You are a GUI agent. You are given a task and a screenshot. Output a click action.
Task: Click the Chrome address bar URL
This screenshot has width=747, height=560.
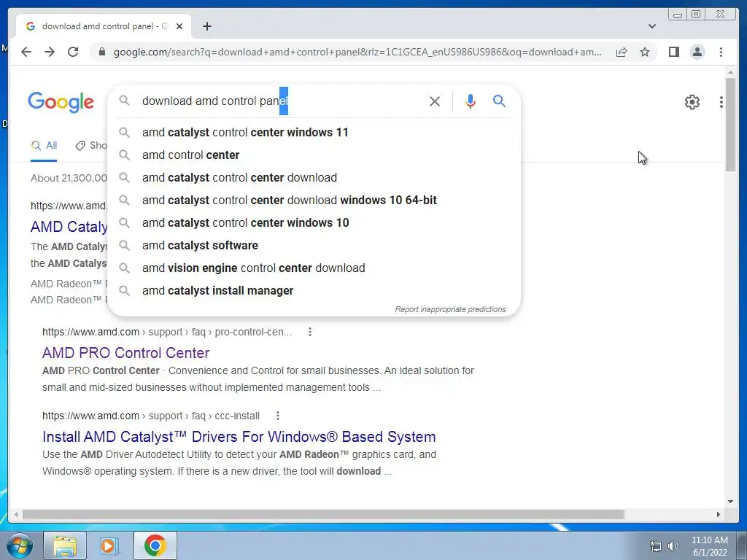point(357,52)
